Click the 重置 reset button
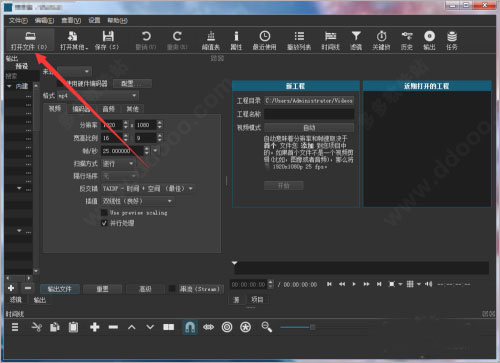The height and width of the screenshot is (363, 500). tap(102, 289)
